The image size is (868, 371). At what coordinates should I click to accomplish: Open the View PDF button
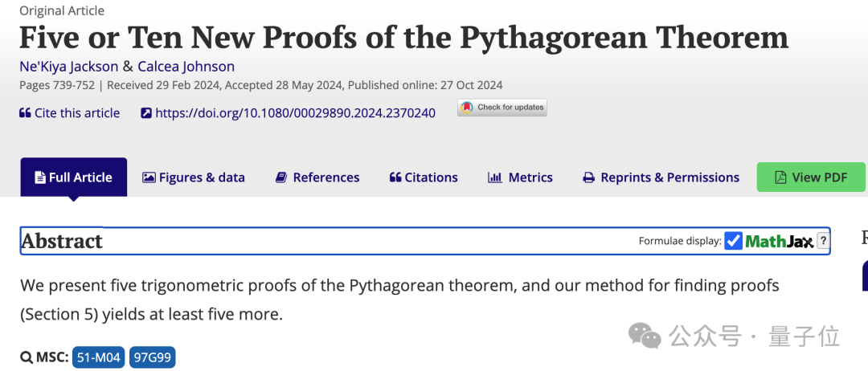click(811, 177)
